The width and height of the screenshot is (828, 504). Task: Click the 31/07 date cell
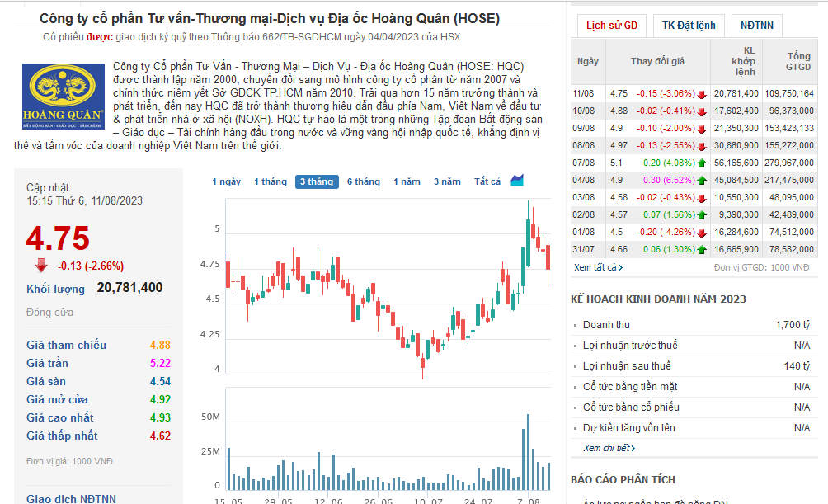[x=583, y=249]
